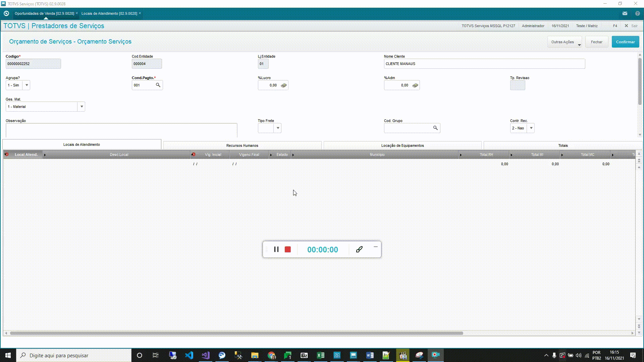Click the Codigo field
The width and height of the screenshot is (644, 362).
(33, 64)
